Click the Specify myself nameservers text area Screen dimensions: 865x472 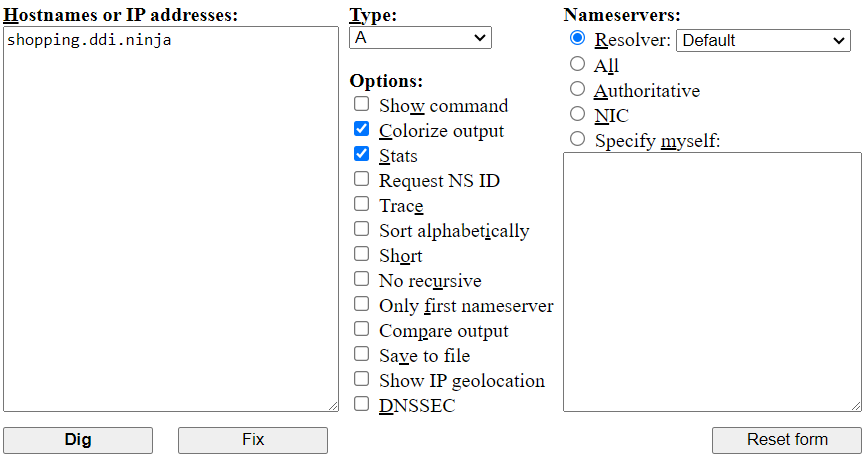click(x=712, y=281)
